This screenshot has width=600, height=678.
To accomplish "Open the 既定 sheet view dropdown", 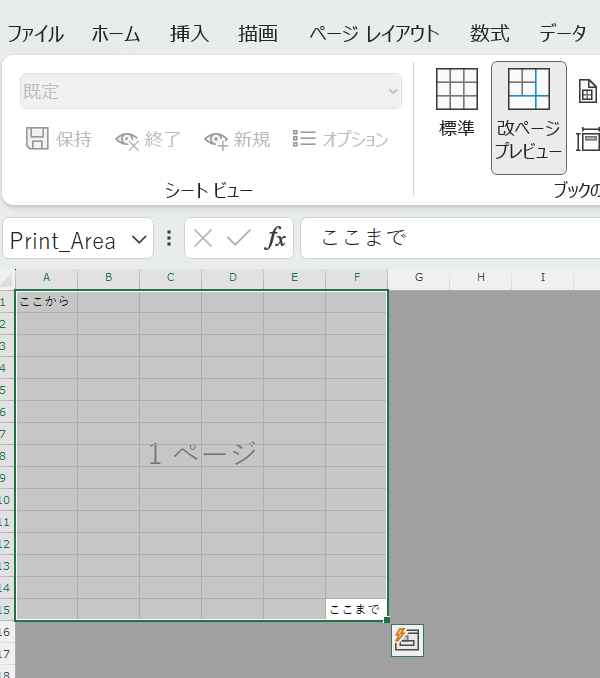I will [x=210, y=91].
